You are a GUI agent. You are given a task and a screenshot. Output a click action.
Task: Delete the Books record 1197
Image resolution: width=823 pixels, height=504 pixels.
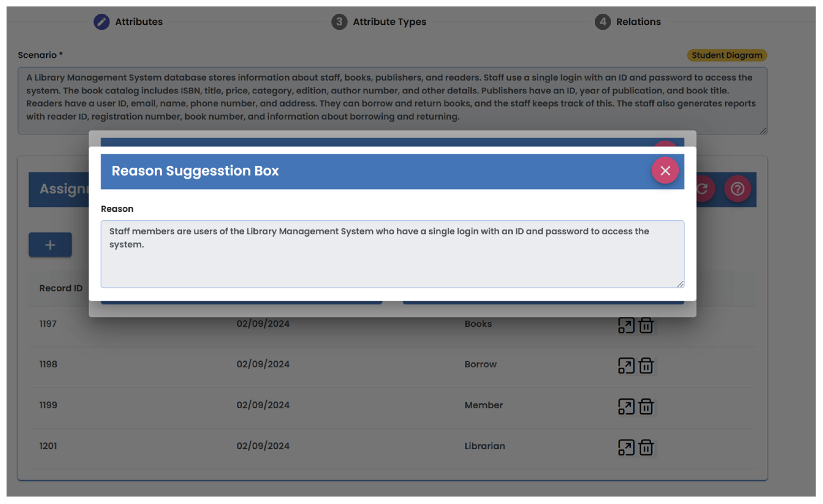tap(646, 325)
